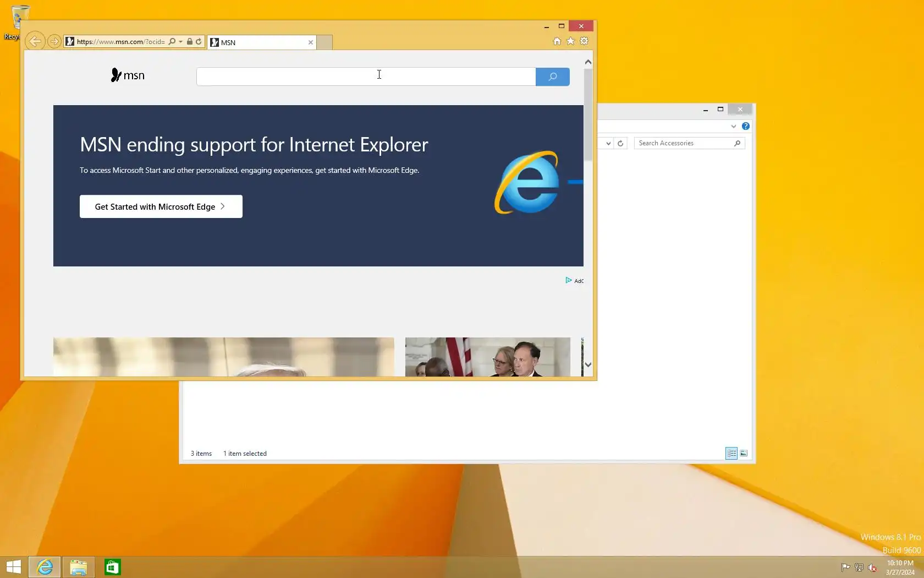Open Internet Explorer Tools gear
Image resolution: width=924 pixels, height=578 pixels.
point(584,41)
